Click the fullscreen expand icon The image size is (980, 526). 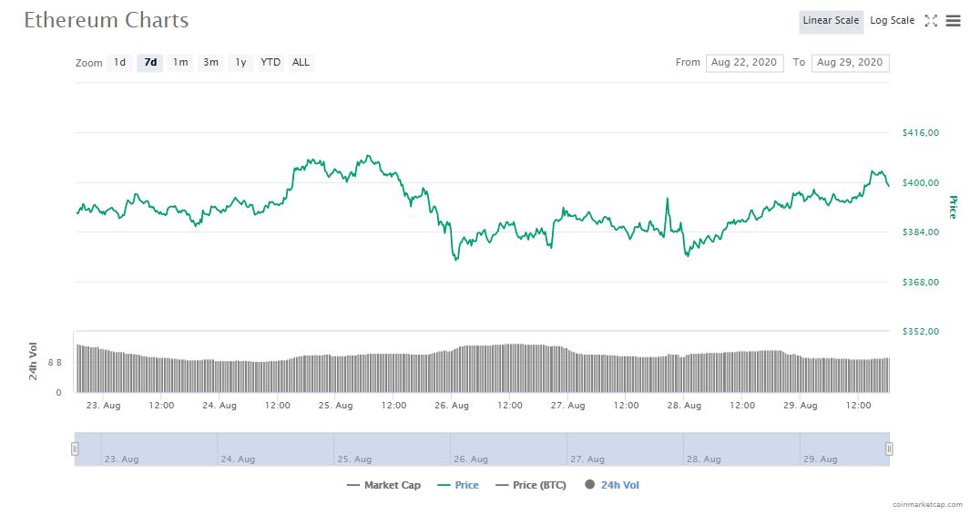(x=931, y=21)
